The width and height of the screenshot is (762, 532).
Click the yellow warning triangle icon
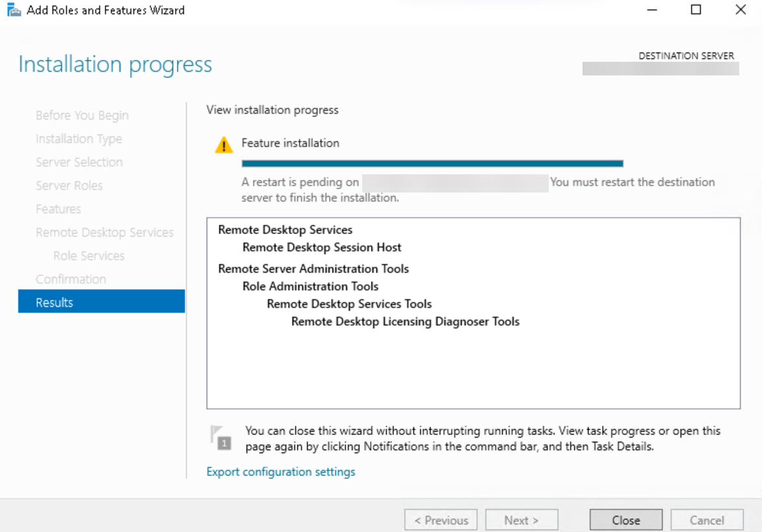pyautogui.click(x=224, y=144)
